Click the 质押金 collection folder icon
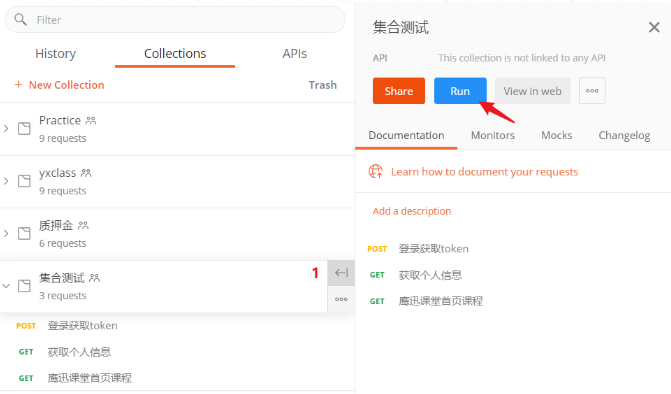Image resolution: width=671 pixels, height=394 pixels. 24,233
